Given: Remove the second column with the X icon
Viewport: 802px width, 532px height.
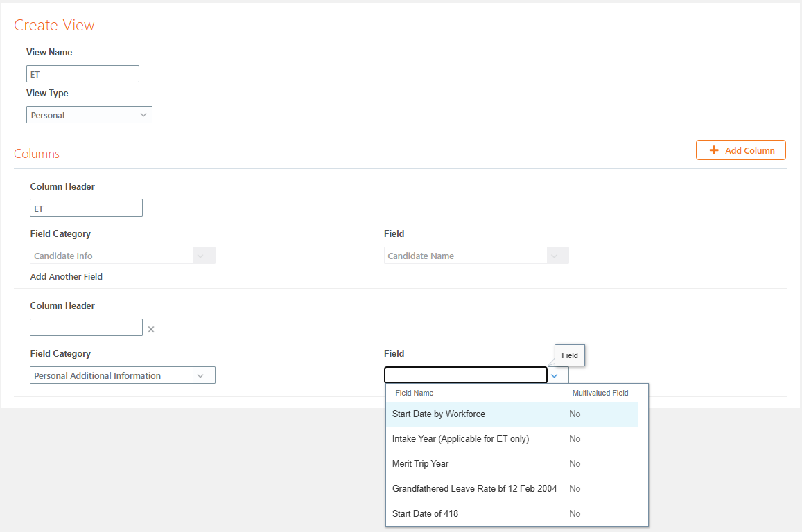Looking at the screenshot, I should [x=151, y=329].
